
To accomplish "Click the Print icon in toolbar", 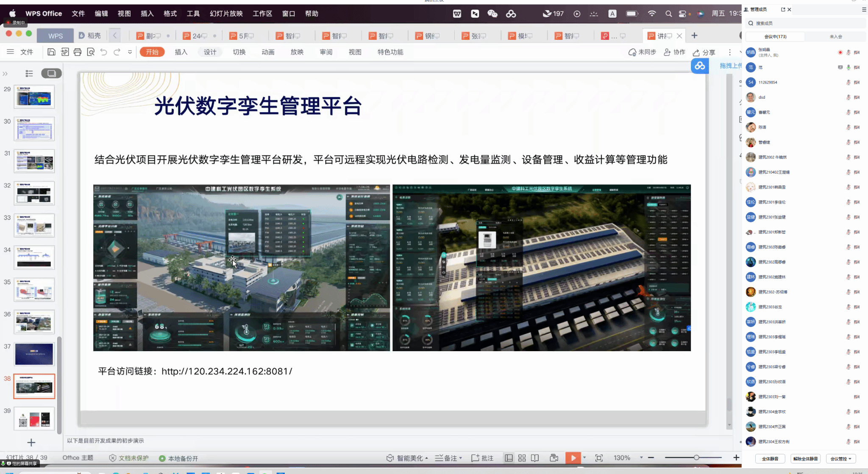I will [x=78, y=52].
